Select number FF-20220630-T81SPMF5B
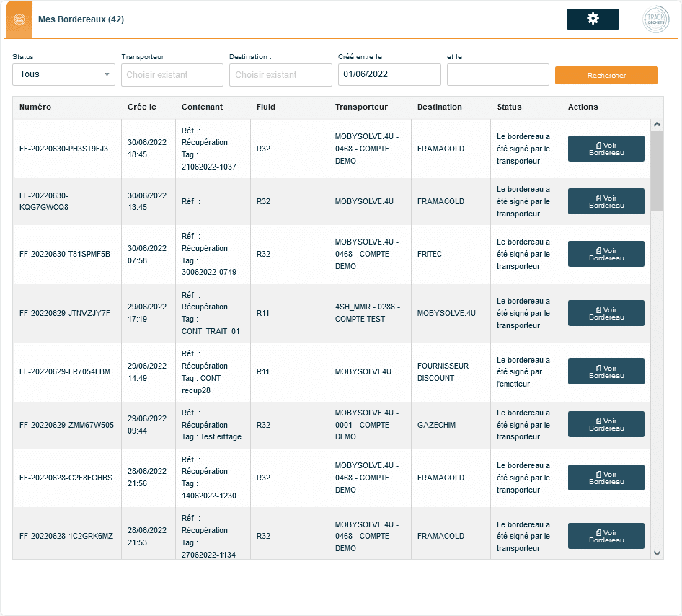Viewport: 682px width, 616px height. tap(65, 254)
